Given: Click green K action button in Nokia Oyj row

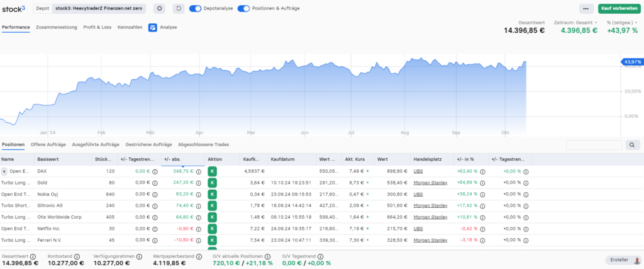Looking at the screenshot, I should pyautogui.click(x=213, y=194).
